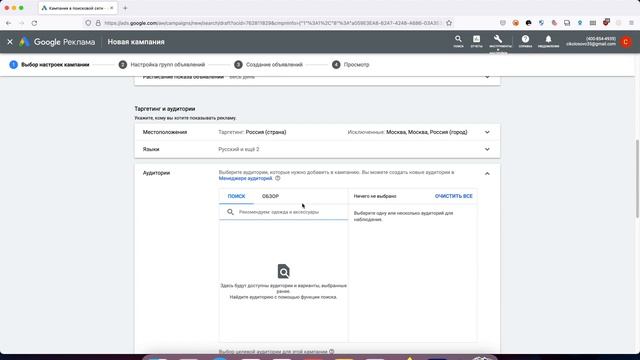The width and height of the screenshot is (640, 360).
Task: Click the browser address bar URL
Action: 272,23
